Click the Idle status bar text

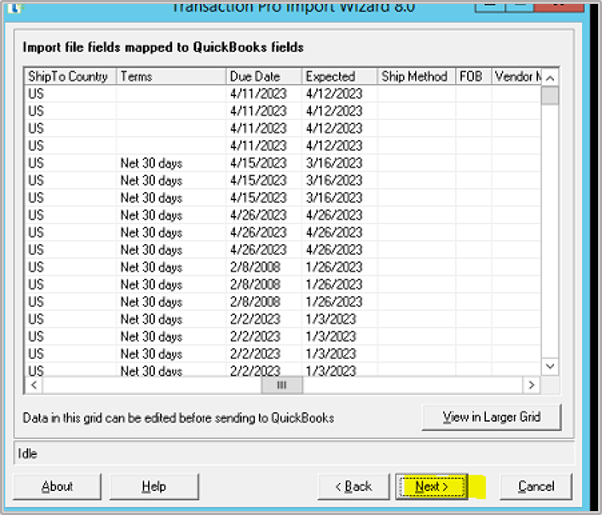coord(28,453)
